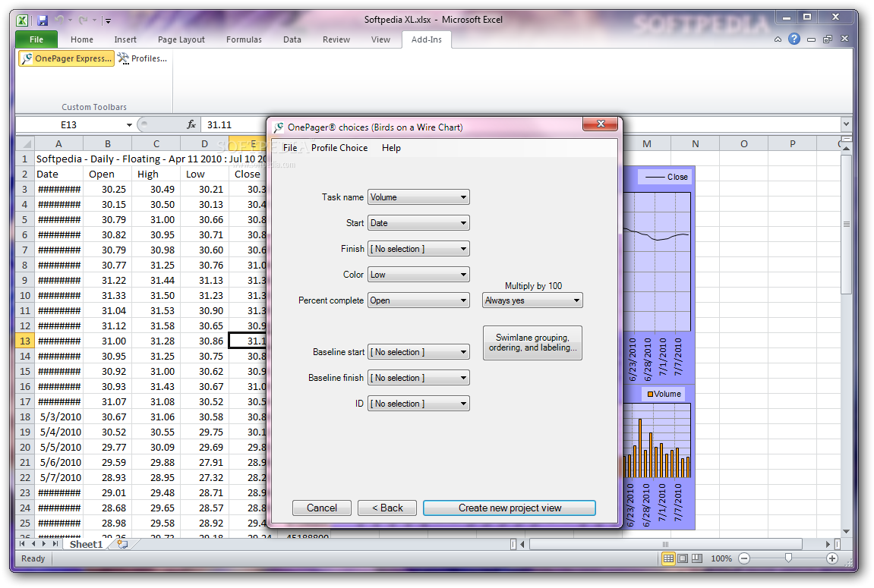The height and width of the screenshot is (588, 874).
Task: Expand the formula bar arrow
Action: (846, 124)
